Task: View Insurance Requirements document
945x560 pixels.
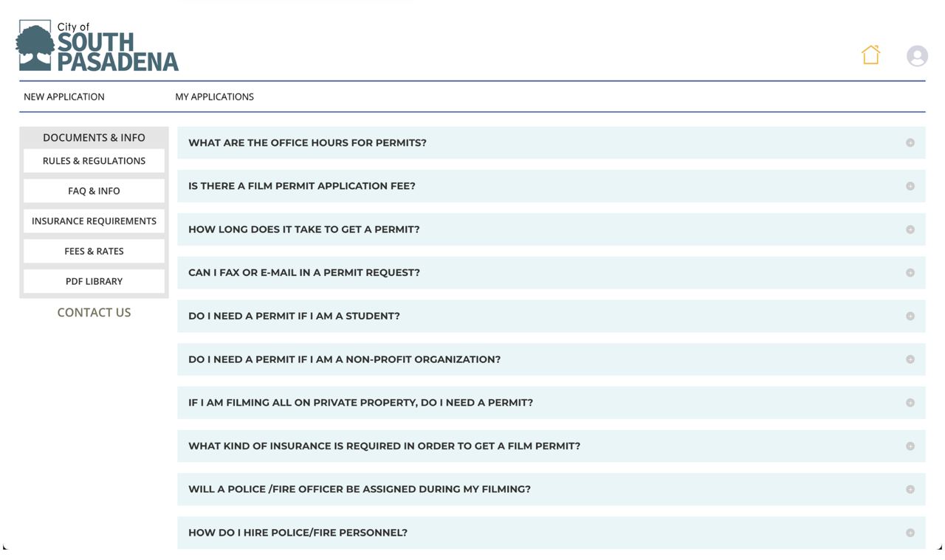Action: (x=94, y=221)
